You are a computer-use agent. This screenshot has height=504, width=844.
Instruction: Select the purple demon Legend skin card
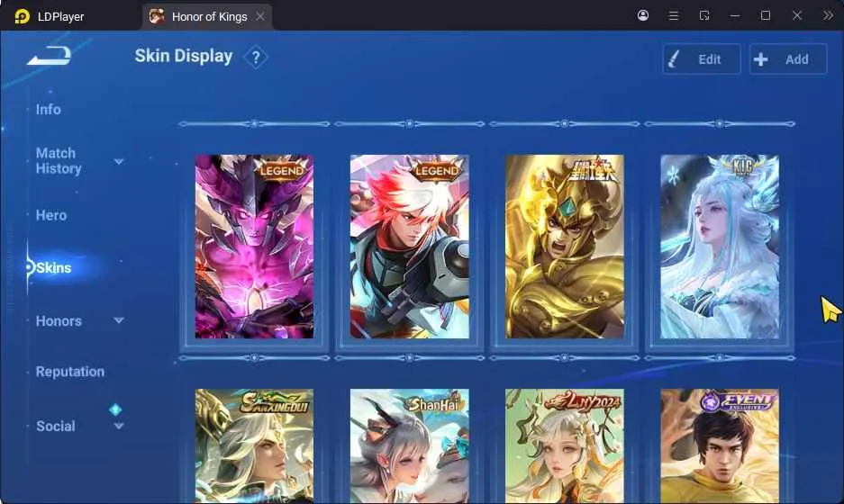click(x=254, y=247)
